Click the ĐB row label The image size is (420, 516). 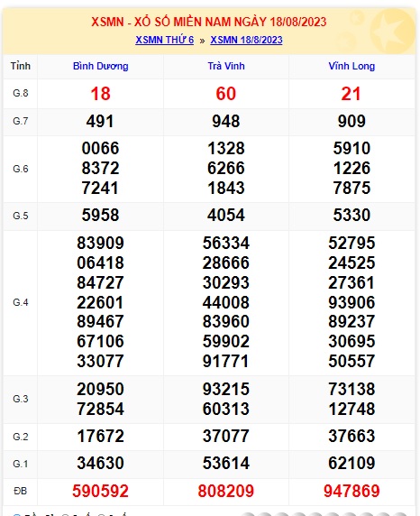click(x=20, y=492)
